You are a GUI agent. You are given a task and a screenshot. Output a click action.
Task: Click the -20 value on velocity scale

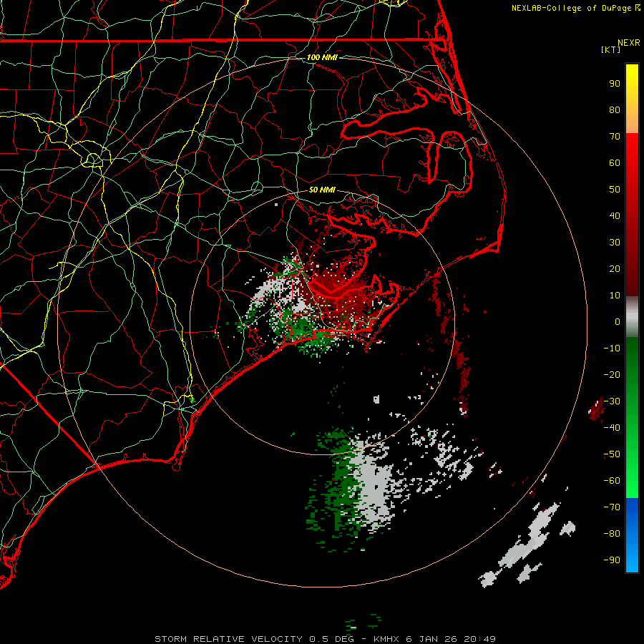[612, 374]
